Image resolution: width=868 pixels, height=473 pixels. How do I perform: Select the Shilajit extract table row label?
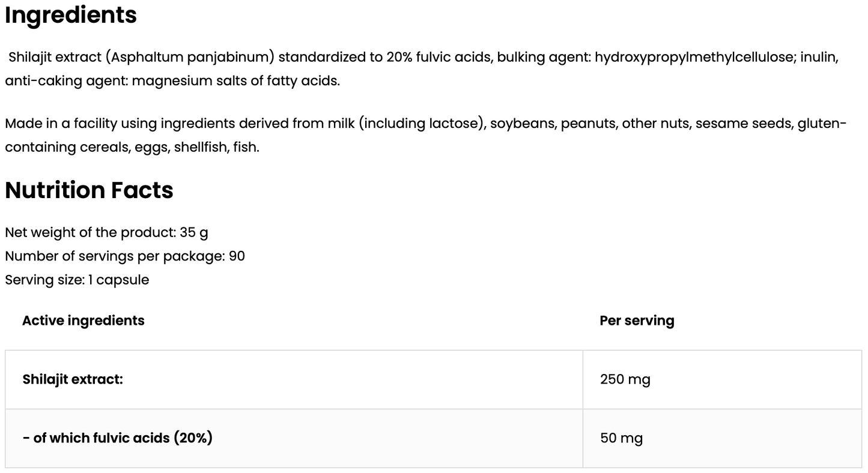[73, 379]
